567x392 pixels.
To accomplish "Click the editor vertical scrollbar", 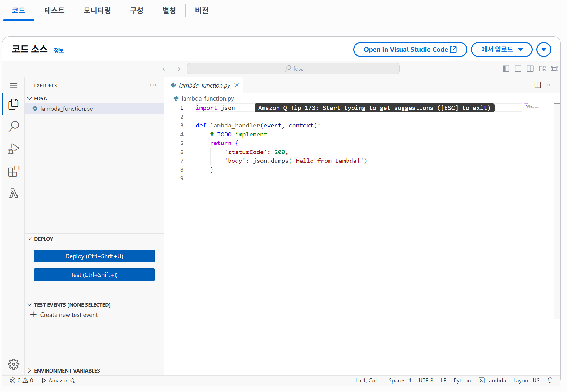I will tap(557, 211).
